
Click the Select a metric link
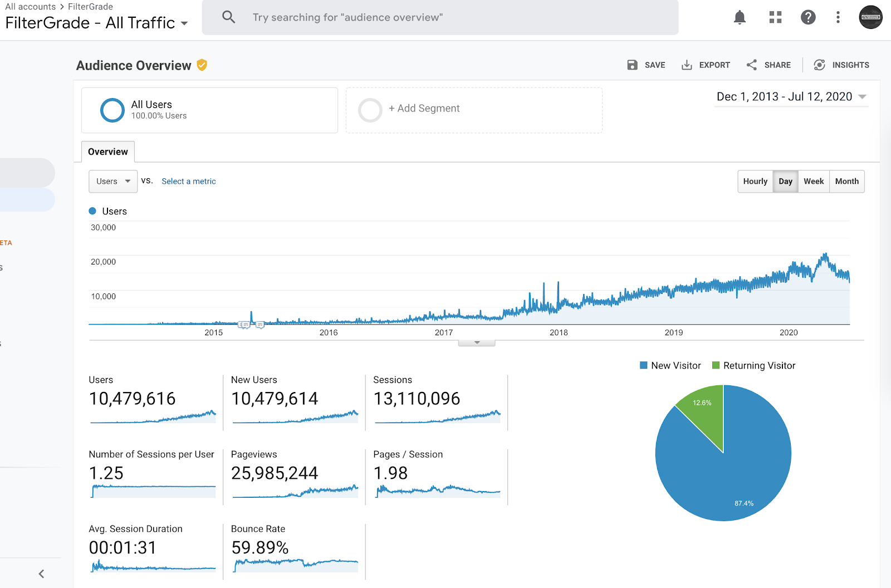click(189, 182)
